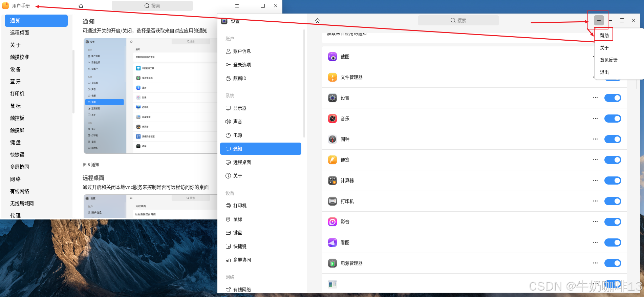Expand more options for Image viewer (看图) row
Screen dimensions: 644x297
(595, 242)
